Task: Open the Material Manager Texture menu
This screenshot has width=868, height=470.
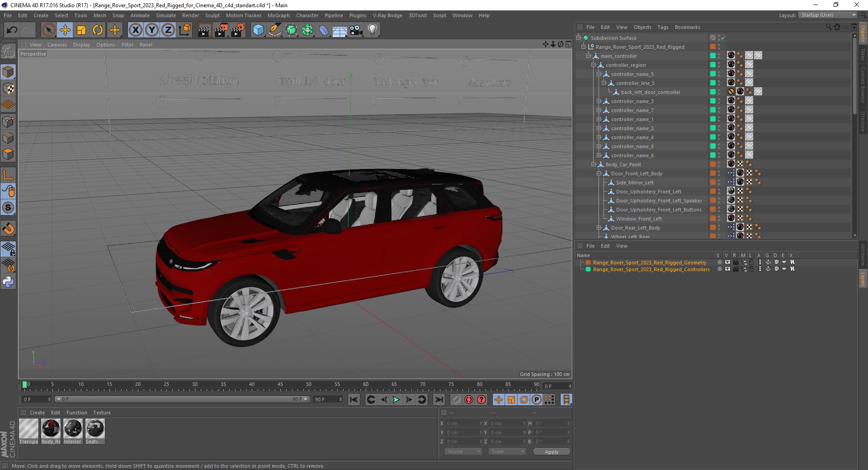Action: point(102,413)
